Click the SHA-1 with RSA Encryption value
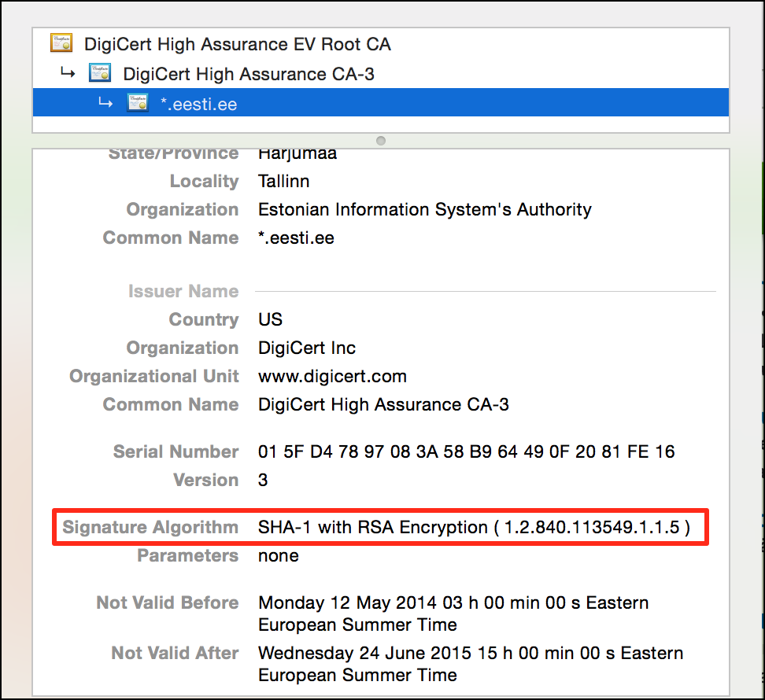Screen dimensions: 765x700 pos(474,527)
